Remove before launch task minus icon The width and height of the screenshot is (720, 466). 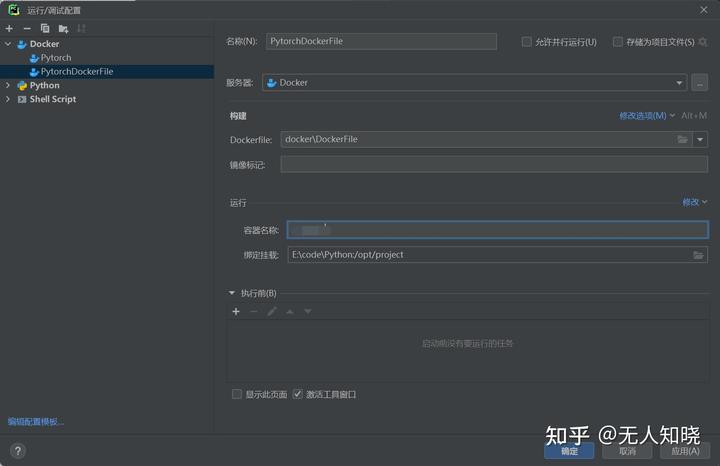[x=254, y=312]
